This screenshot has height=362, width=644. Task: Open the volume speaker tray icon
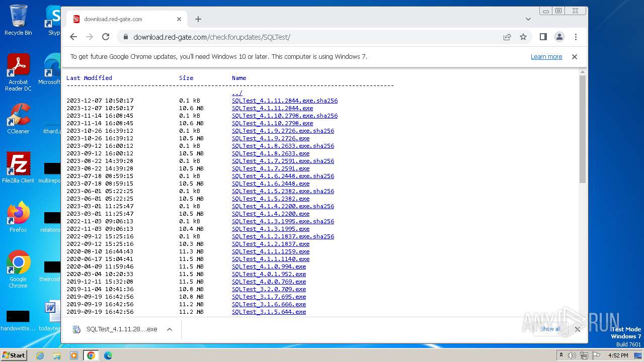pos(572,355)
